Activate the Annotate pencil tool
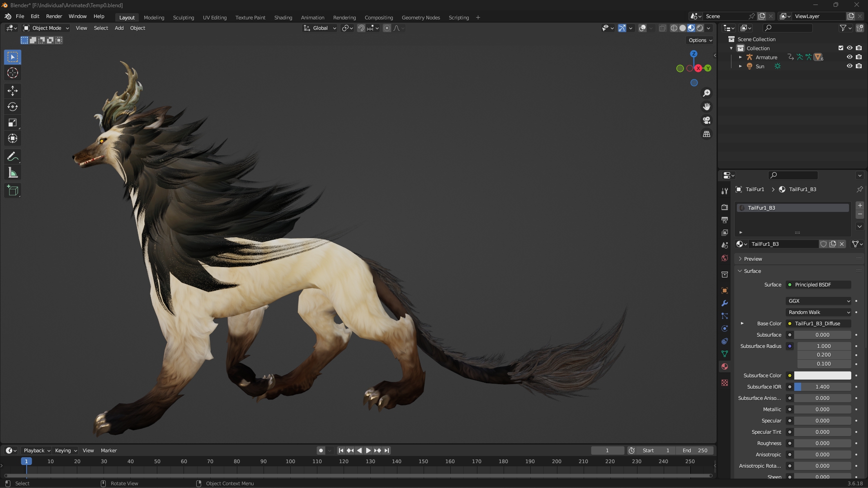 pos(13,157)
